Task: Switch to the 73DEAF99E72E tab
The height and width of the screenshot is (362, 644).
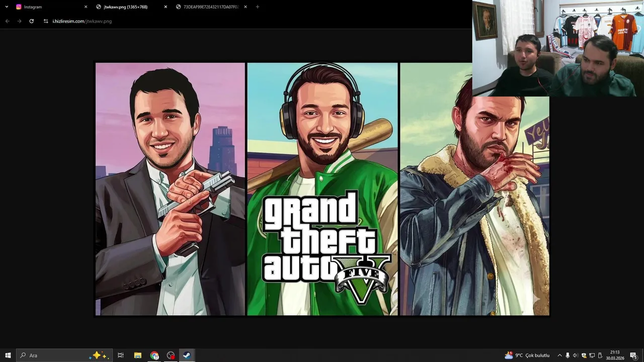Action: coord(212,7)
